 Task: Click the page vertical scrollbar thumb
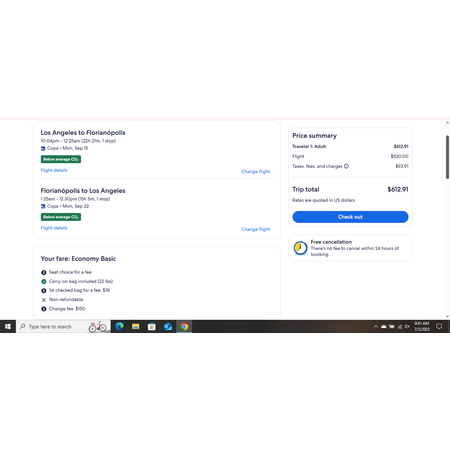click(447, 157)
